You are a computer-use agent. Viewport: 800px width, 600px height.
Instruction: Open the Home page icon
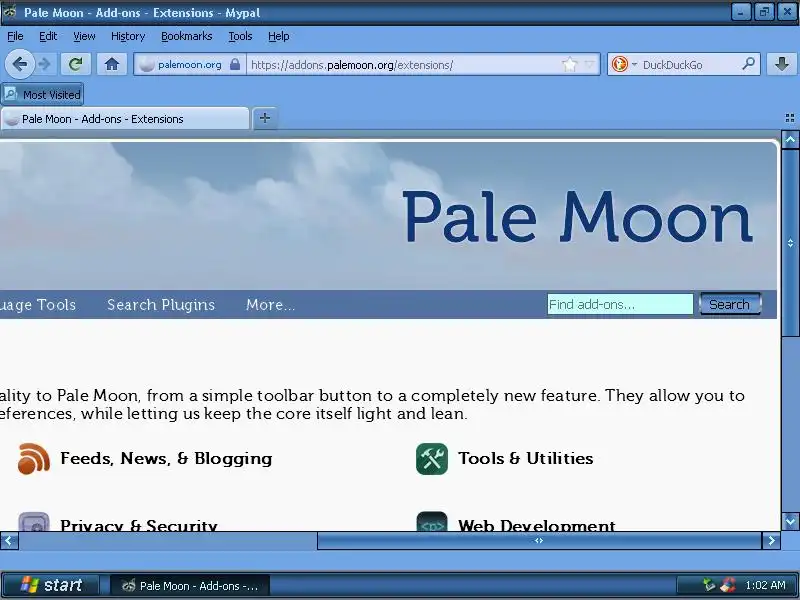112,64
